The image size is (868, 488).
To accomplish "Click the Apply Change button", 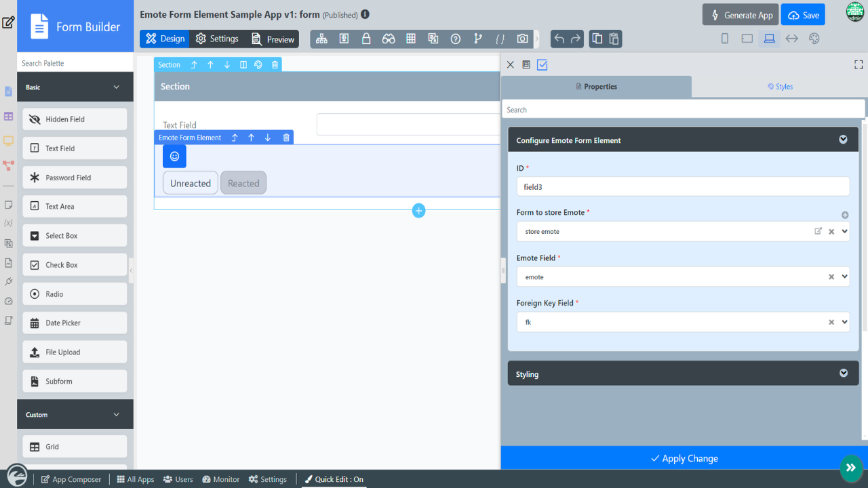I will point(684,458).
